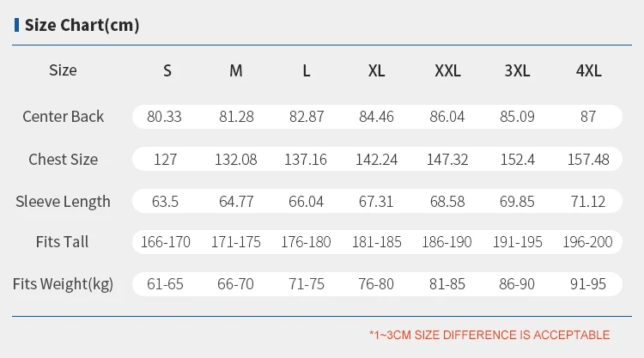
Task: Click the red size difference disclaimer text
Action: [489, 335]
